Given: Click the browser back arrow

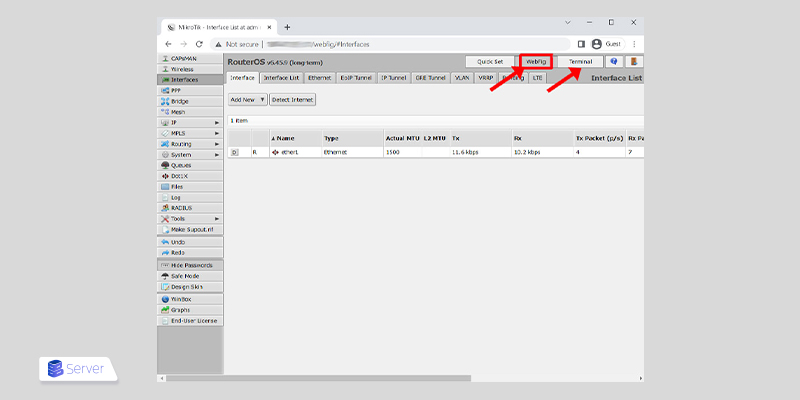Looking at the screenshot, I should click(x=169, y=44).
